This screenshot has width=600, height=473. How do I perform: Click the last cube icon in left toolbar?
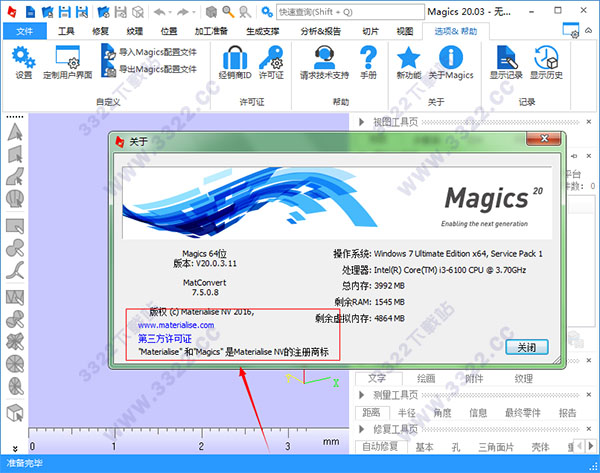click(x=15, y=413)
